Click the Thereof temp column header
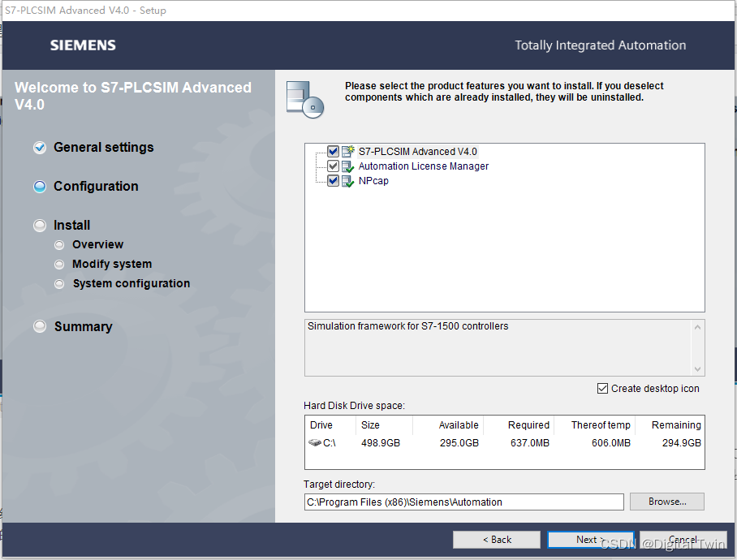This screenshot has height=560, width=737. (x=601, y=425)
